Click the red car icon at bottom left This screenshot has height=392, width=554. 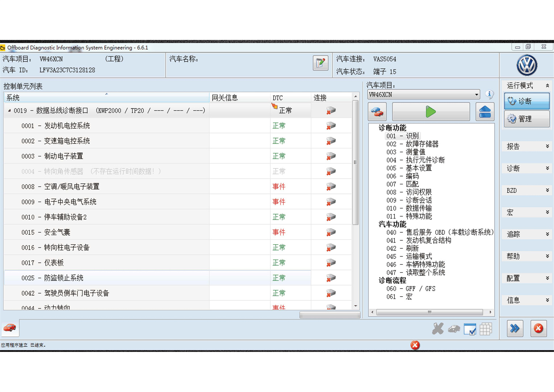point(10,328)
